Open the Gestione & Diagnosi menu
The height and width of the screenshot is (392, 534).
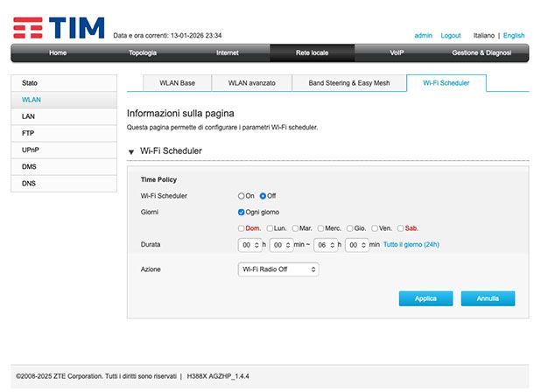pos(481,52)
